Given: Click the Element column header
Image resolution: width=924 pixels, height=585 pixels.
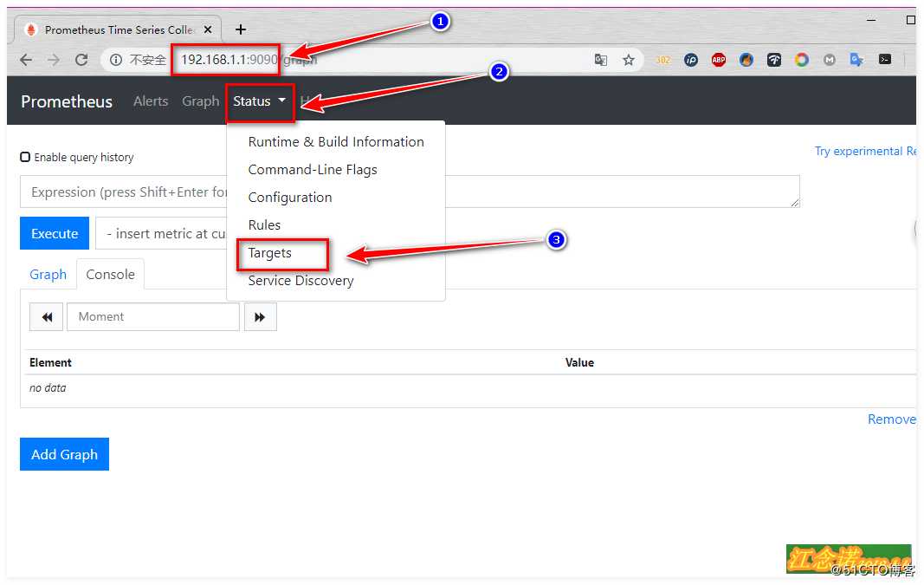Looking at the screenshot, I should (51, 362).
